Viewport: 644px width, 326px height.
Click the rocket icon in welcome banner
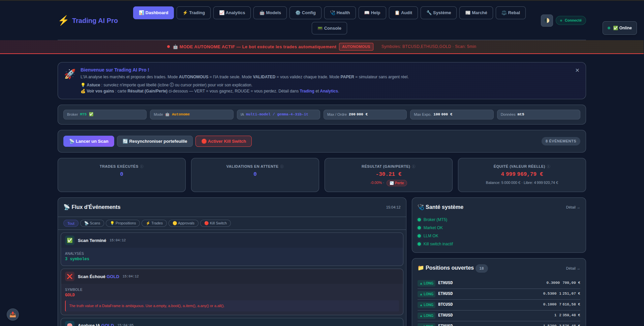click(x=70, y=74)
